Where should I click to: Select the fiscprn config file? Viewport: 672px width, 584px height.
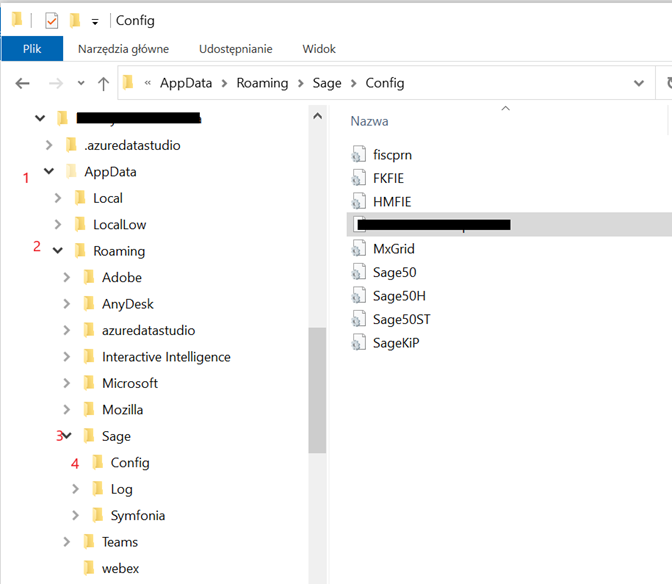point(392,155)
